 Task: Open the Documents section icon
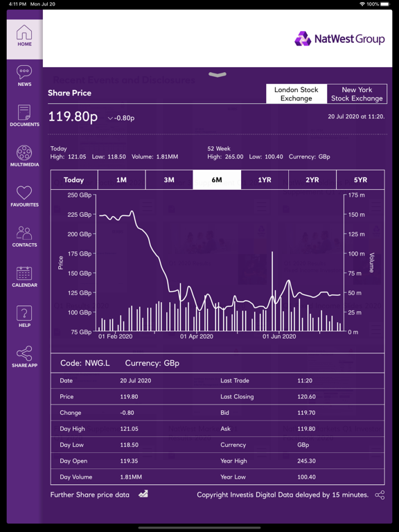coord(24,112)
